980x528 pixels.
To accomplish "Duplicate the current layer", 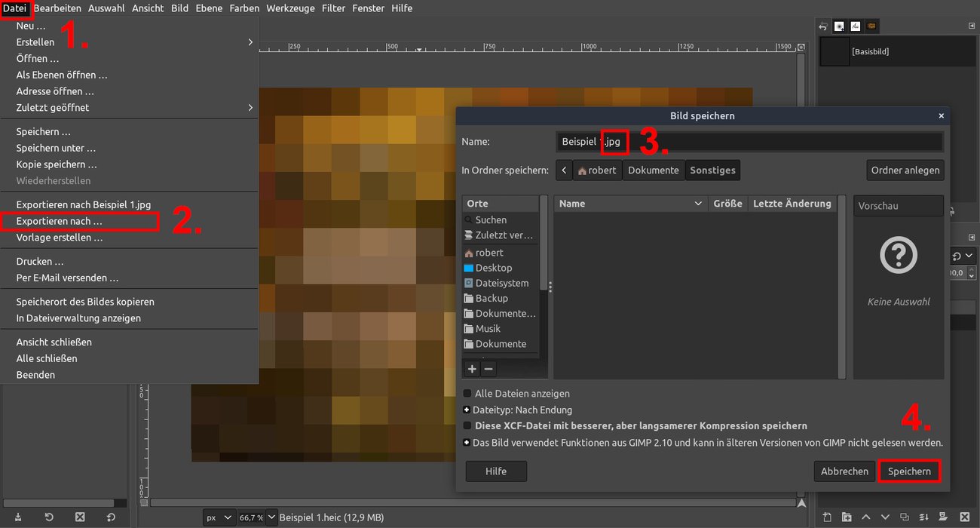I will click(905, 517).
